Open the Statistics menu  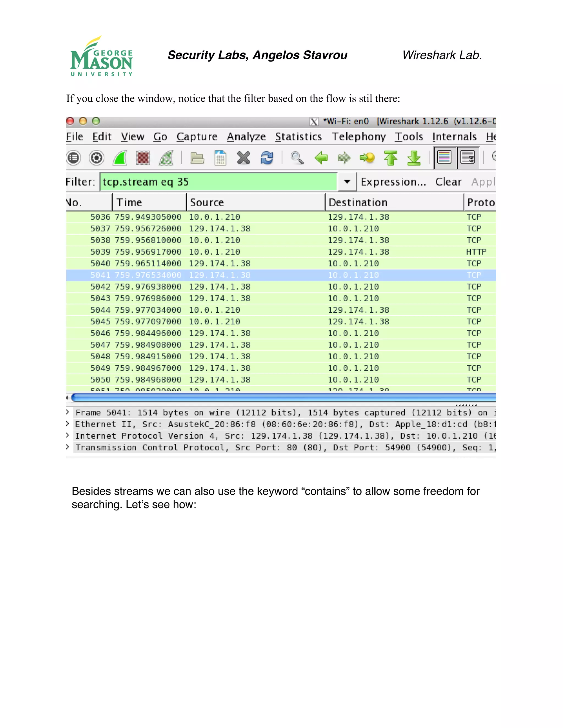coord(299,137)
